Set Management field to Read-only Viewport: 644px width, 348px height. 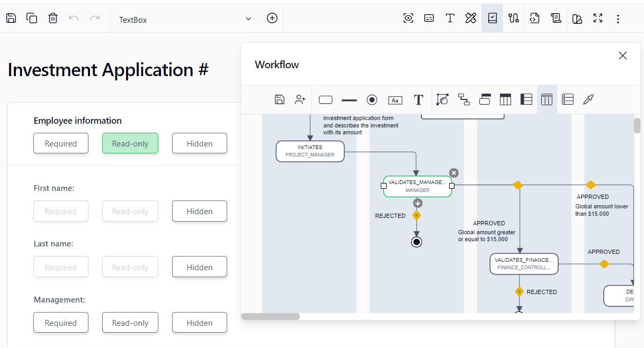[x=130, y=323]
